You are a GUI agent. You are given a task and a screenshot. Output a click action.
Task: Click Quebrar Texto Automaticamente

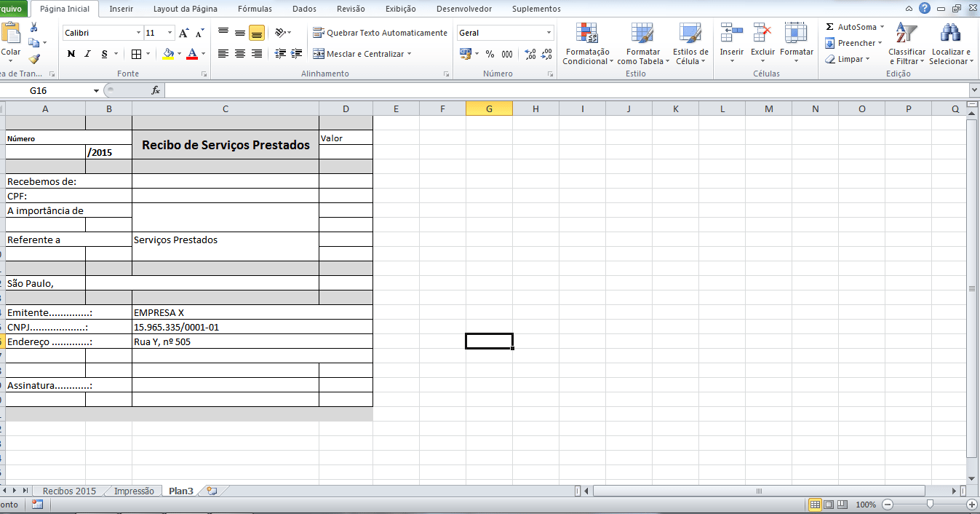click(x=380, y=33)
